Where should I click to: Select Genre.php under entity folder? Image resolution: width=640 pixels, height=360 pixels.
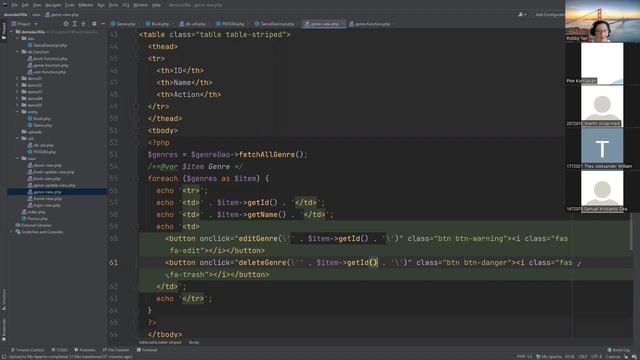40,125
